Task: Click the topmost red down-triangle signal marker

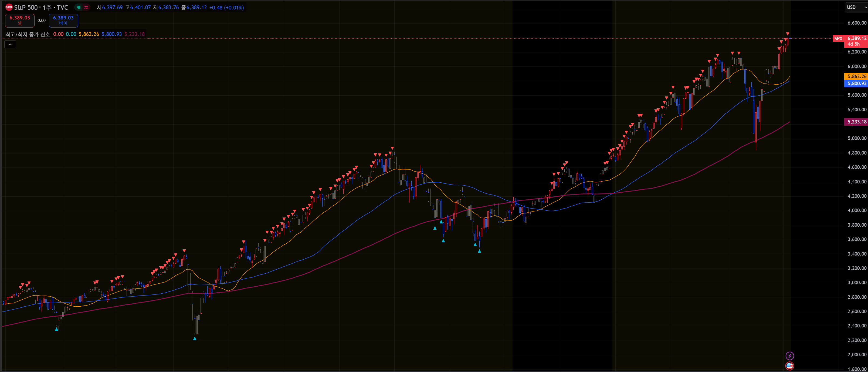Action: (788, 34)
